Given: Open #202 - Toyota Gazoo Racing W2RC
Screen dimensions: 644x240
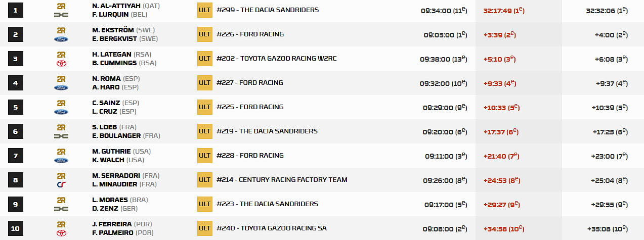Looking at the screenshot, I should point(276,59).
